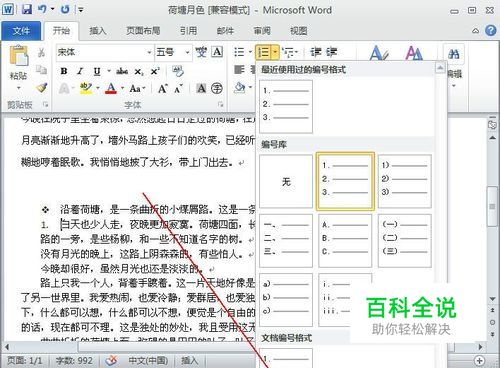This screenshot has height=368, width=500.
Task: Click the Shading paint bucket icon
Action: click(x=239, y=88)
